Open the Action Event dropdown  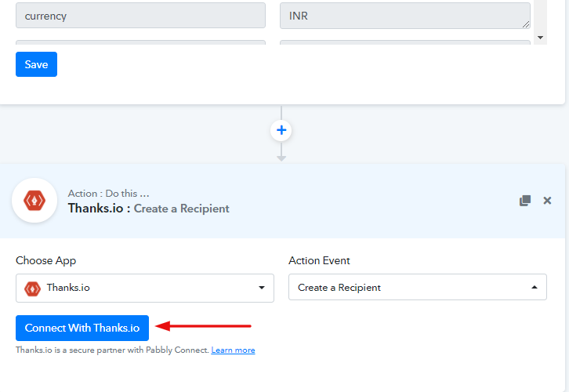[x=417, y=287]
